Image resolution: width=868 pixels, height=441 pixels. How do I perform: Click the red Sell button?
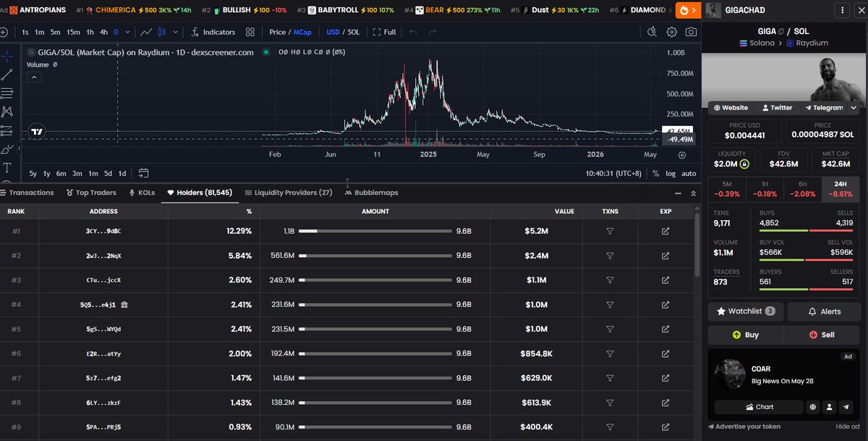823,335
